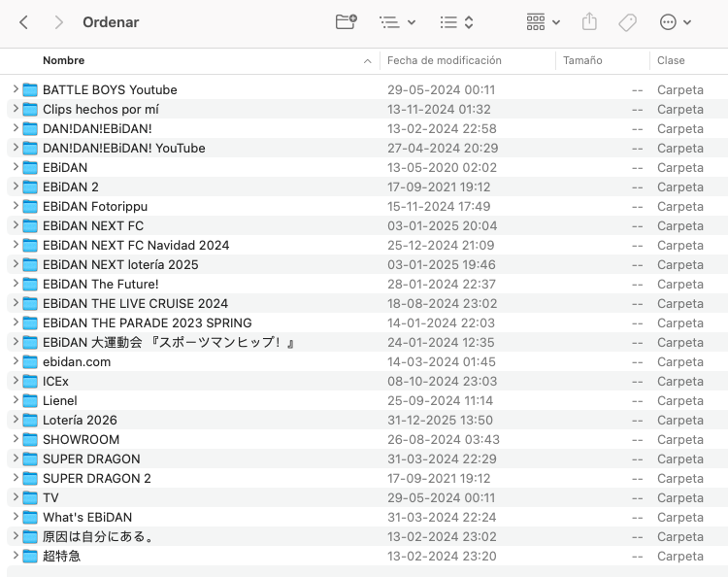Viewport: 728px width, 577px height.
Task: Expand the Clips hechos por mí folder
Action: 16,109
